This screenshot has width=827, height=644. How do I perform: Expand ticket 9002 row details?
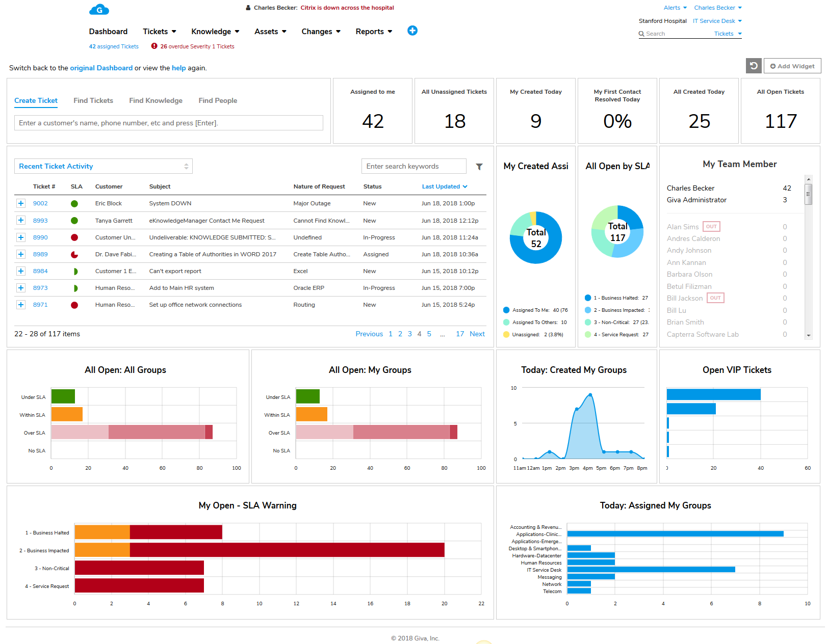pyautogui.click(x=21, y=203)
